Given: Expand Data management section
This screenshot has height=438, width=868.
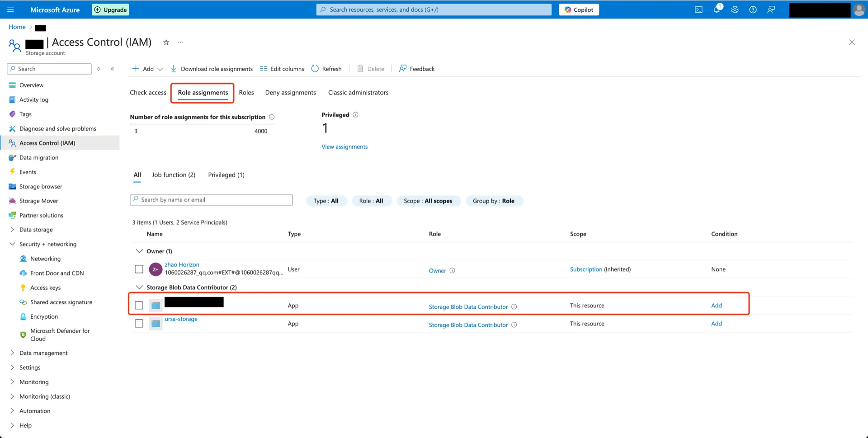Looking at the screenshot, I should pyautogui.click(x=12, y=353).
